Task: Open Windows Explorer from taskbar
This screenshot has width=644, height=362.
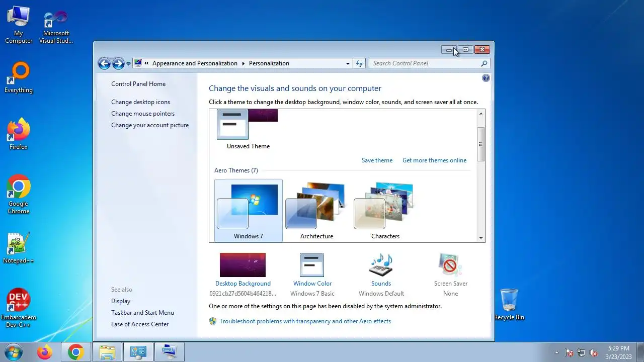Action: tap(107, 352)
